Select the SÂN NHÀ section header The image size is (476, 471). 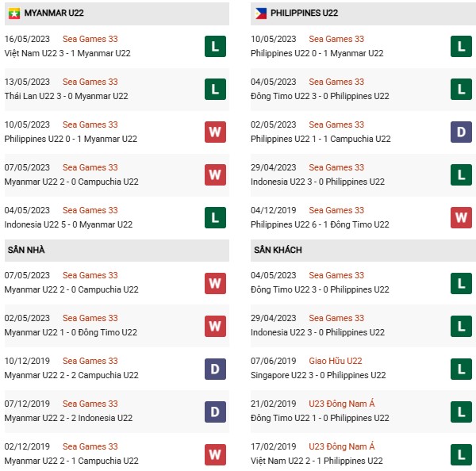coord(26,250)
